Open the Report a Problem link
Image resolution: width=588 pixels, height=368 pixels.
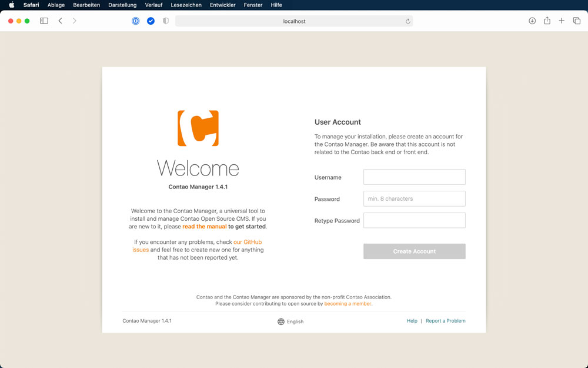pyautogui.click(x=446, y=321)
